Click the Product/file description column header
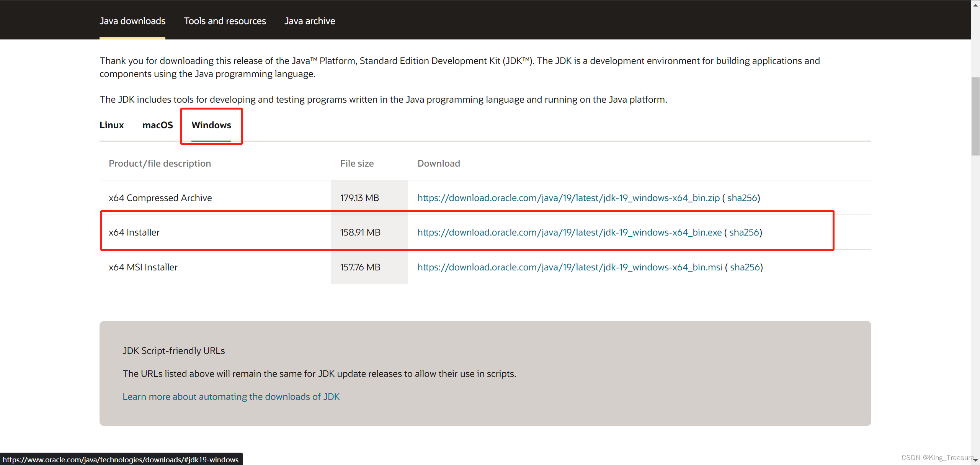 point(160,164)
